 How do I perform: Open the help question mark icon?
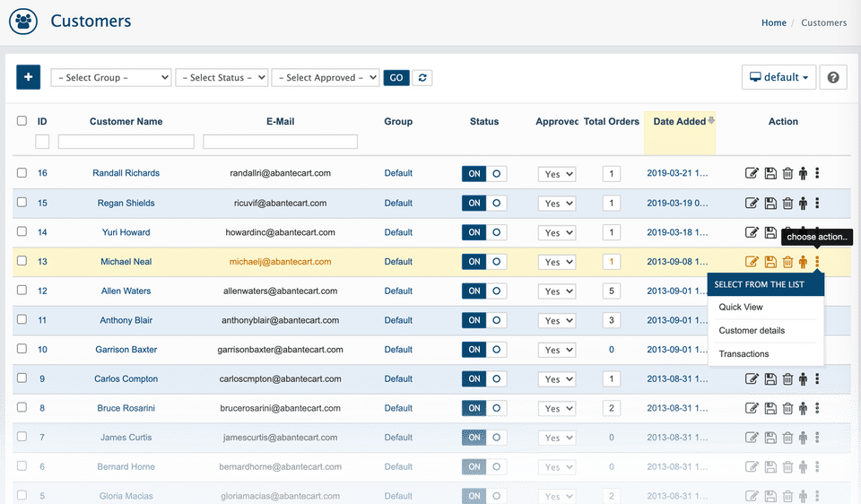click(x=833, y=77)
